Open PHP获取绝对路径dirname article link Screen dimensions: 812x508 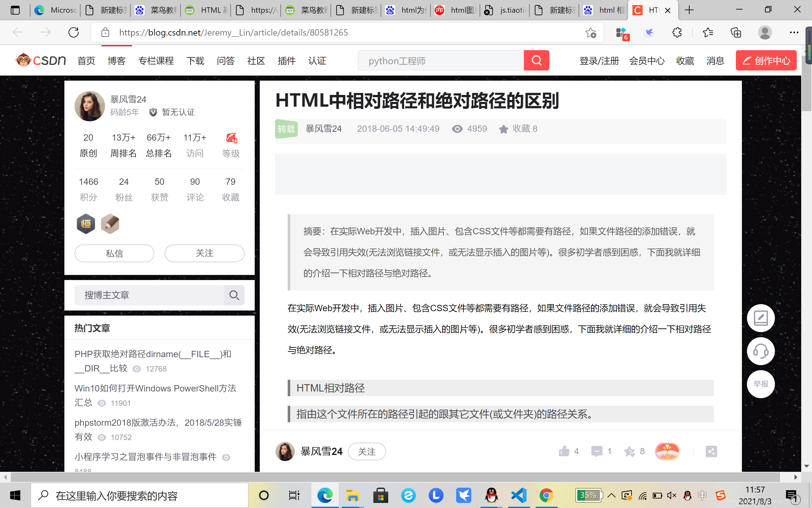tap(153, 361)
